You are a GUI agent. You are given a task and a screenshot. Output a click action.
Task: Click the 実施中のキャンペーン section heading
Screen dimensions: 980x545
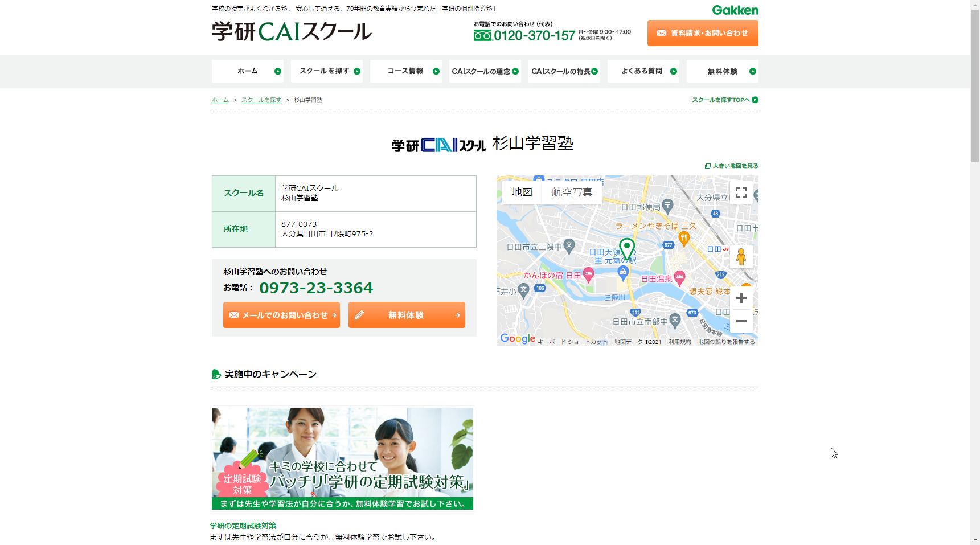tap(270, 374)
